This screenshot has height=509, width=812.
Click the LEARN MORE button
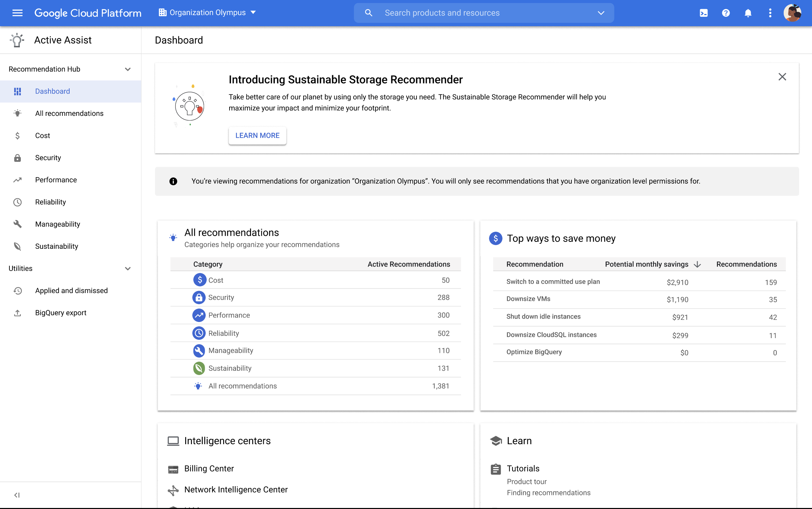pos(257,135)
